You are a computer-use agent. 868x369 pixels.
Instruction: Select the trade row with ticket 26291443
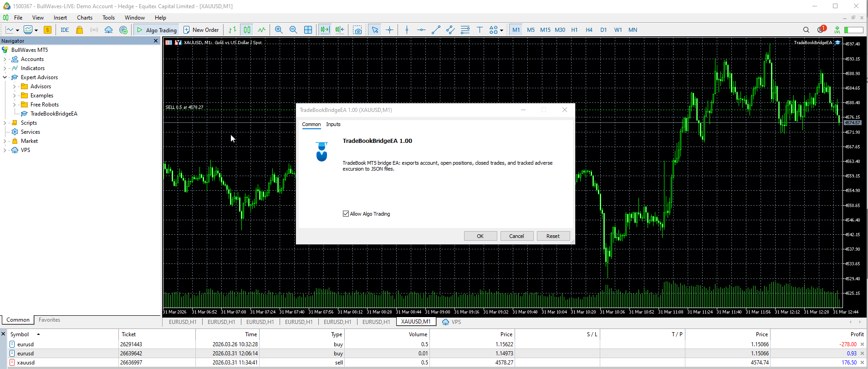436,344
